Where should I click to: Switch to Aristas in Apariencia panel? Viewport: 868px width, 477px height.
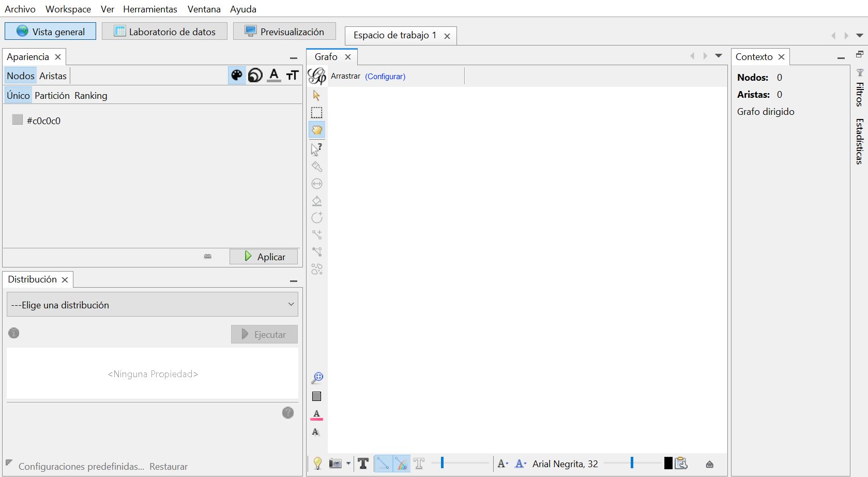[53, 76]
